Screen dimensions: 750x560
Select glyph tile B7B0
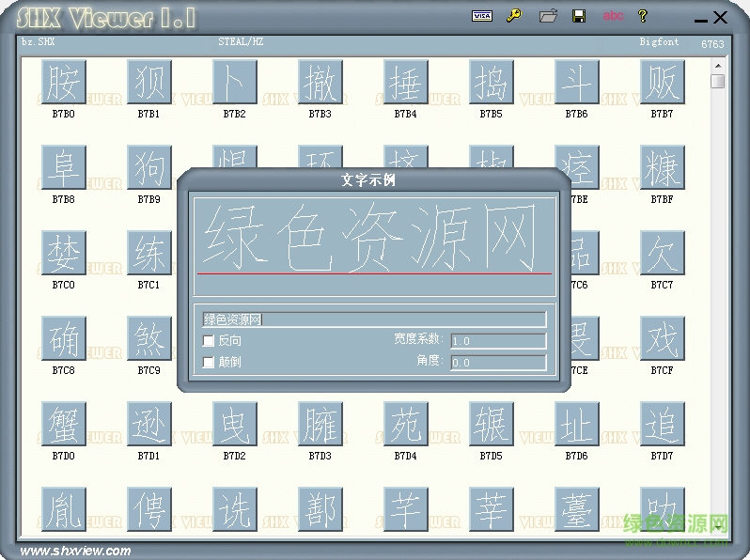(x=64, y=82)
